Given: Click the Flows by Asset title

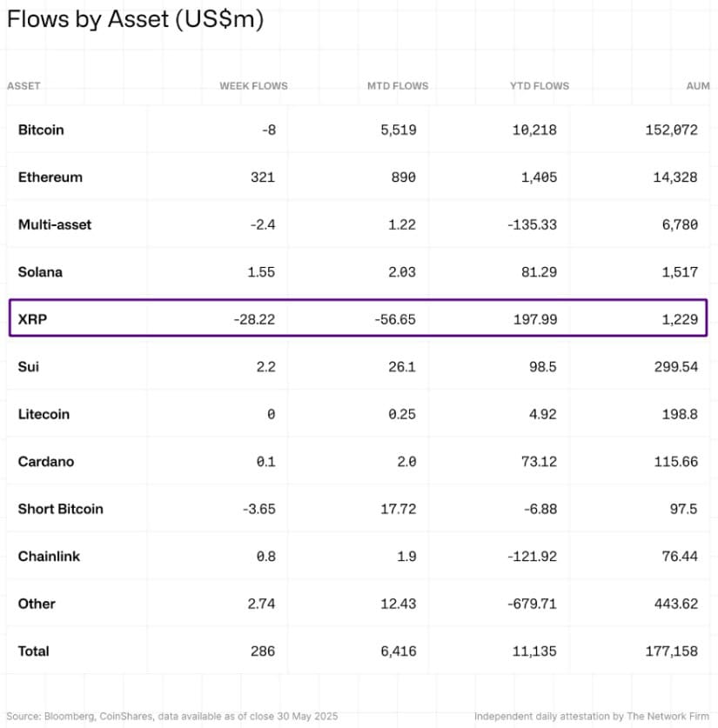Looking at the screenshot, I should 135,21.
